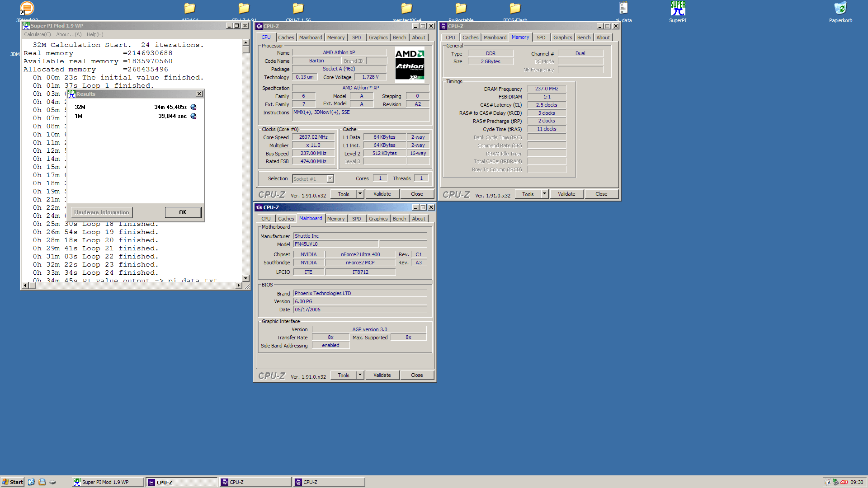Check the taskbar clock showing 09:30
Screen dimensions: 868x488
pos(857,482)
